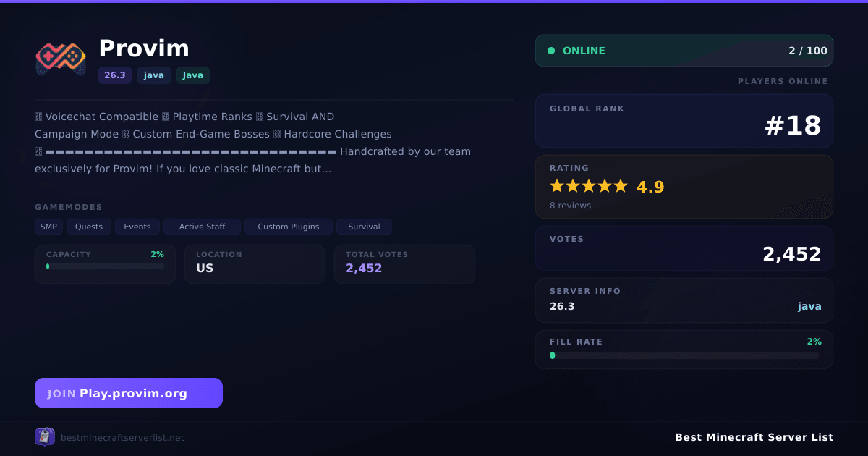Image resolution: width=868 pixels, height=456 pixels.
Task: Click the 2 / 100 player count
Action: 808,51
